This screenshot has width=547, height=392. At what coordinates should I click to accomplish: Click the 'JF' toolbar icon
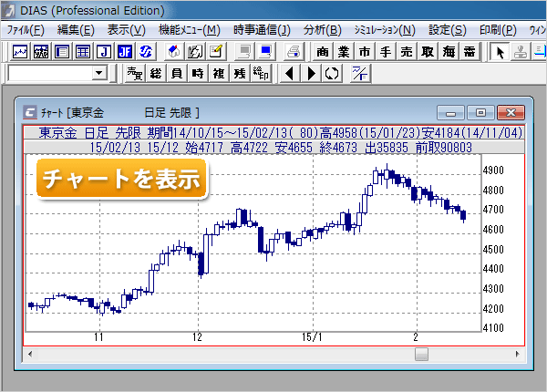124,51
